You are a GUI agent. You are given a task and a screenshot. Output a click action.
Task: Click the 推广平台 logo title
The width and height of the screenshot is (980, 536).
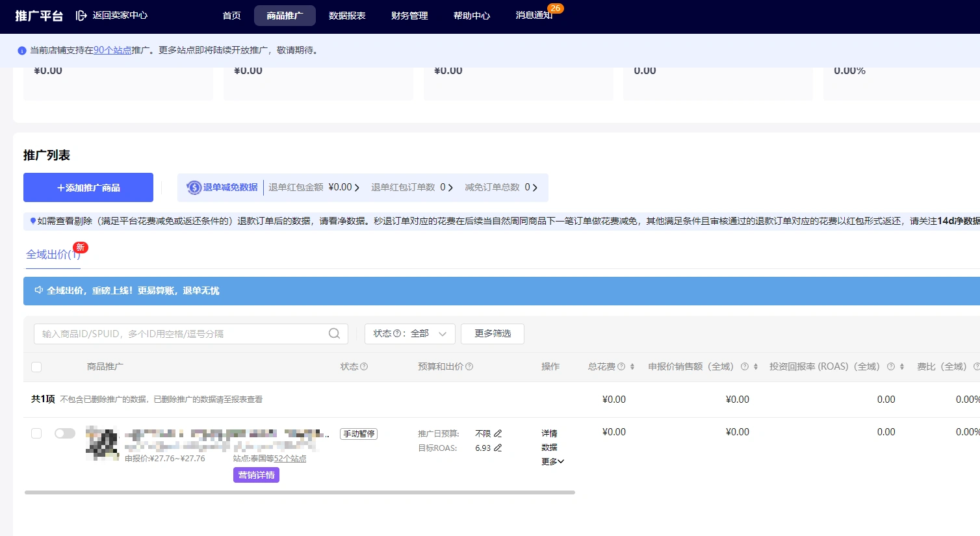pos(39,16)
